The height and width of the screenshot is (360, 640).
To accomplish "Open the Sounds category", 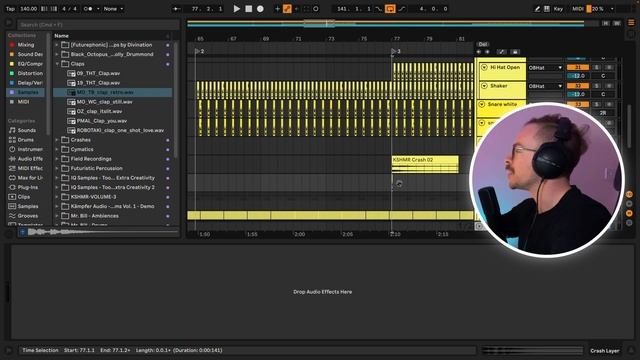I will point(26,130).
